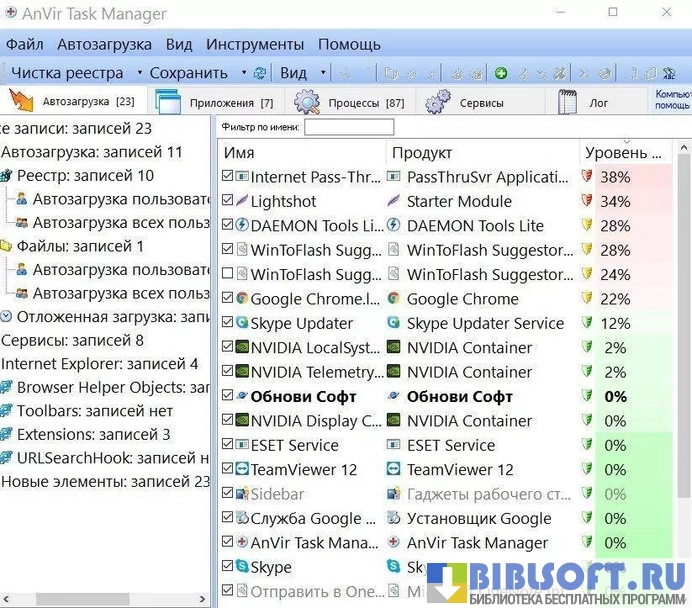
Task: Enable the unchecked WinToFlash Suggestor entry
Action: [228, 274]
